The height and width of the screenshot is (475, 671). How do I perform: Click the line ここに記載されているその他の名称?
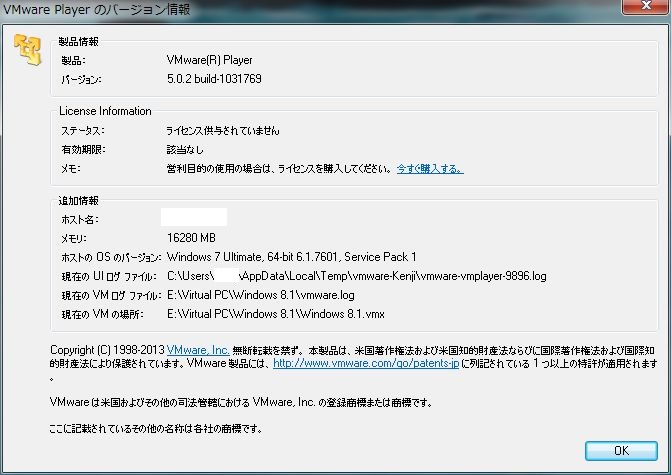pyautogui.click(x=156, y=428)
